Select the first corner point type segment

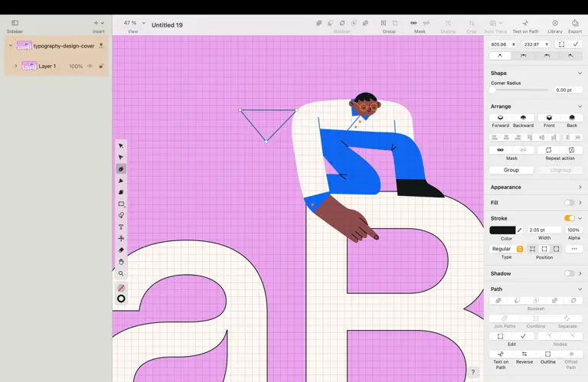(x=500, y=55)
